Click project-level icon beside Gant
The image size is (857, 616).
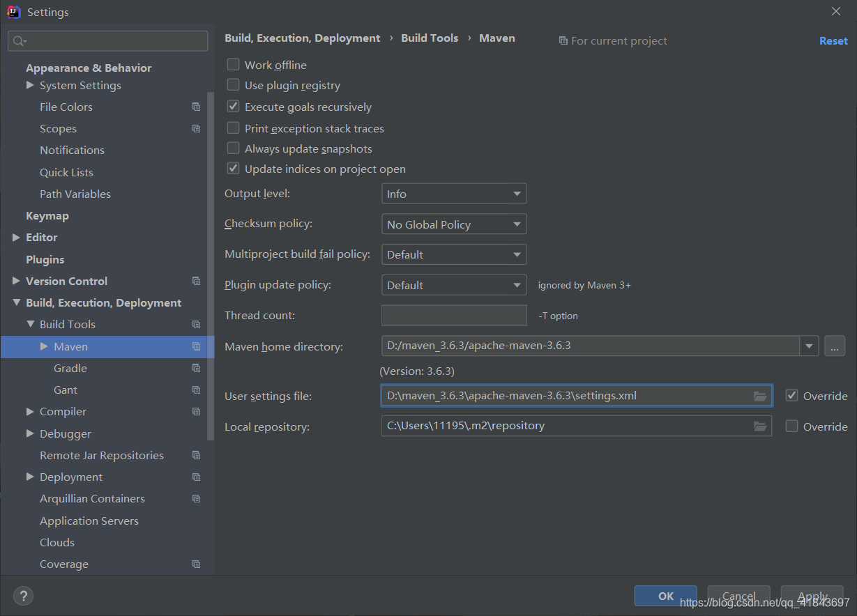196,390
